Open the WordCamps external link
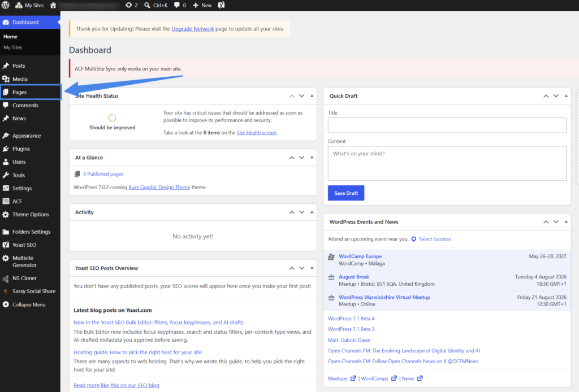The width and height of the screenshot is (579, 392). coord(379,378)
